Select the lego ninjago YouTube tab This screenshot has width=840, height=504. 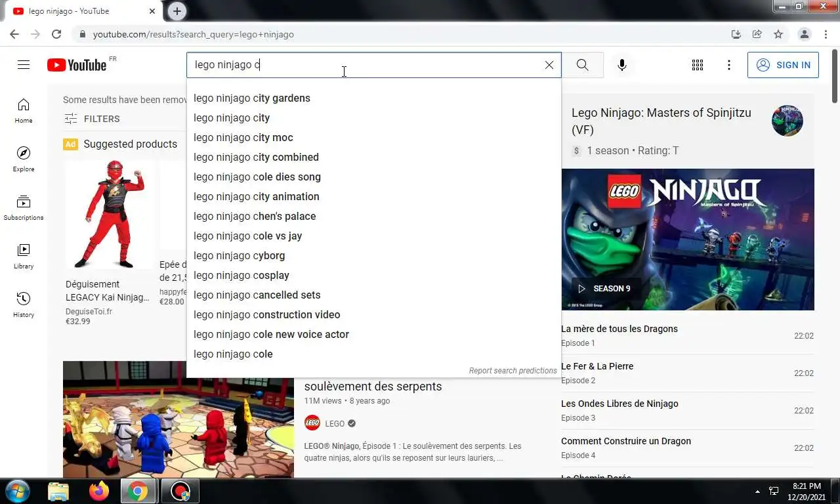pos(81,11)
